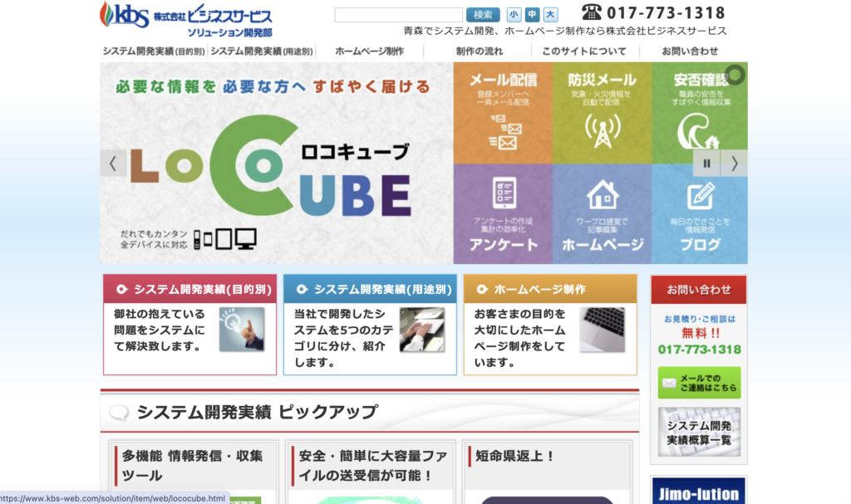The width and height of the screenshot is (851, 504).
Task: Advance to next slide with right arrow
Action: pyautogui.click(x=734, y=164)
